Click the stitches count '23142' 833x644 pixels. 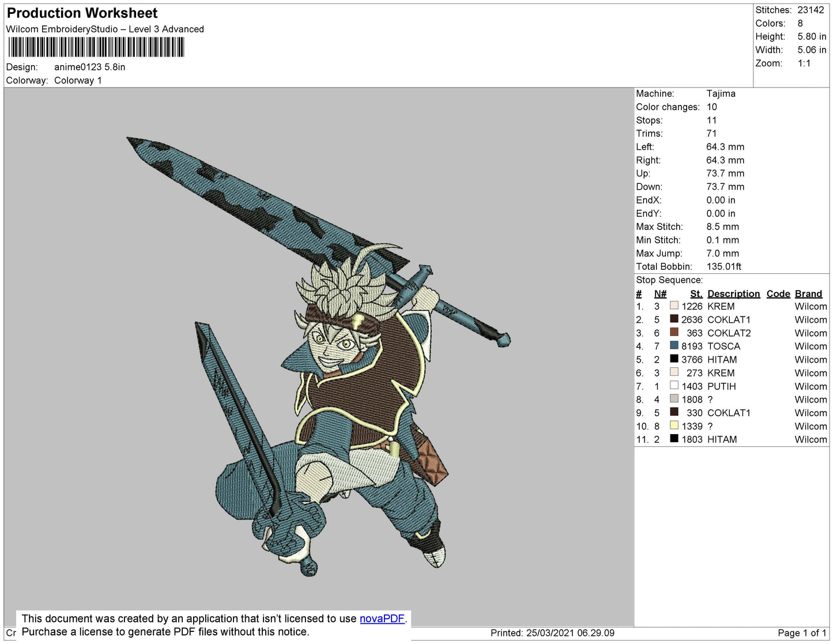coord(811,10)
